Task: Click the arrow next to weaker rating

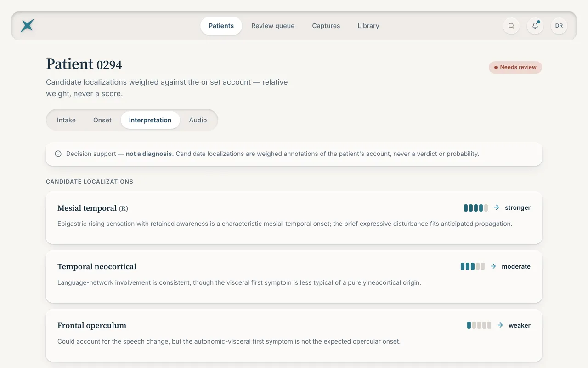Action: click(x=500, y=325)
